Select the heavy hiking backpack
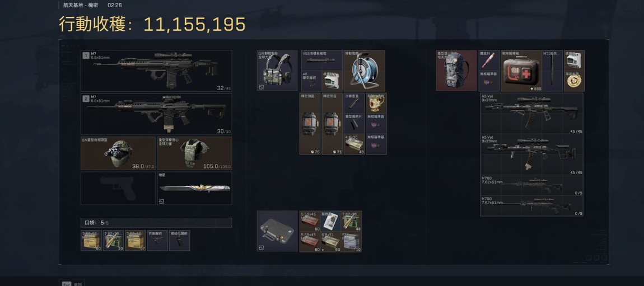Screen dimensions: 644x286 pos(457,71)
